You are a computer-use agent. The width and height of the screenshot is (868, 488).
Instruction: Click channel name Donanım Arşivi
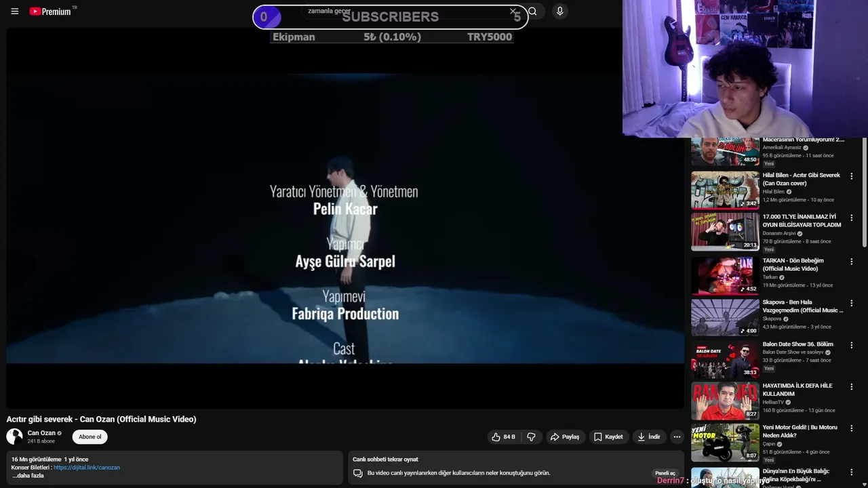[779, 233]
